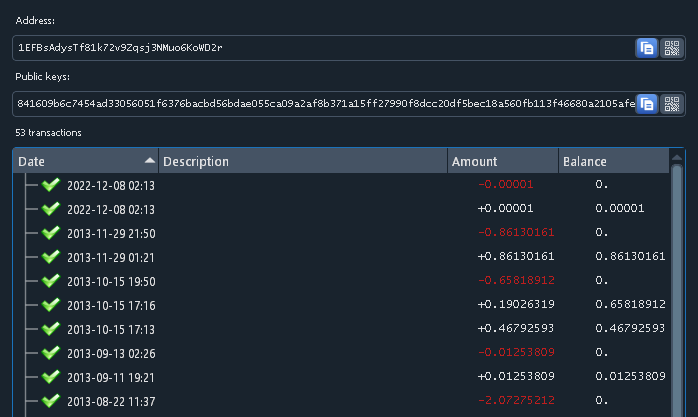Show QR code for the address

point(671,48)
